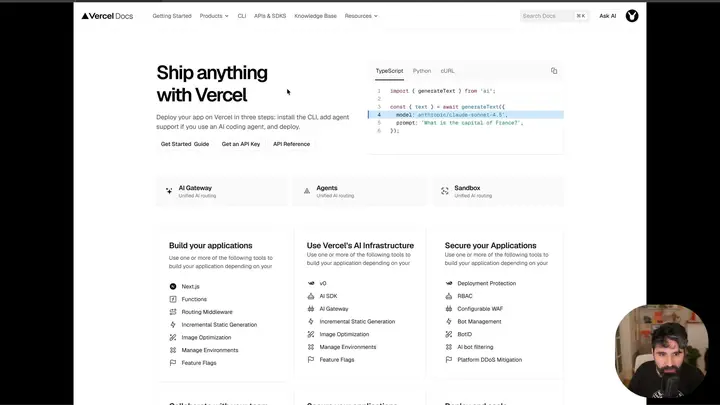Click the Get Started Guide button
The image size is (720, 405).
click(185, 144)
